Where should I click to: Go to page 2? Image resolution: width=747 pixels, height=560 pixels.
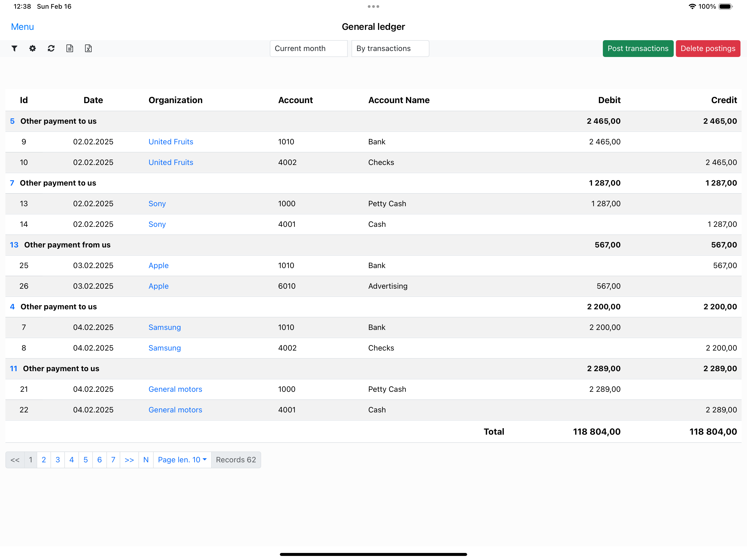coord(44,460)
